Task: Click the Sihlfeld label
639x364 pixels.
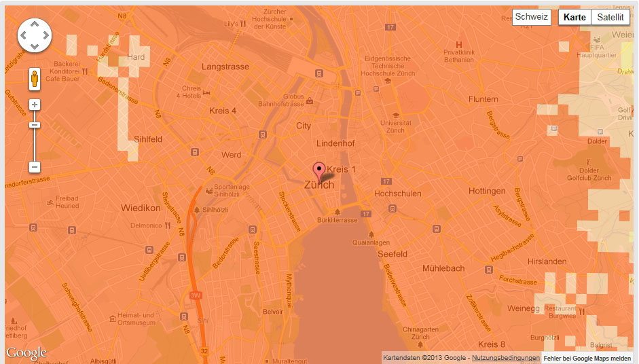Action: pos(148,139)
